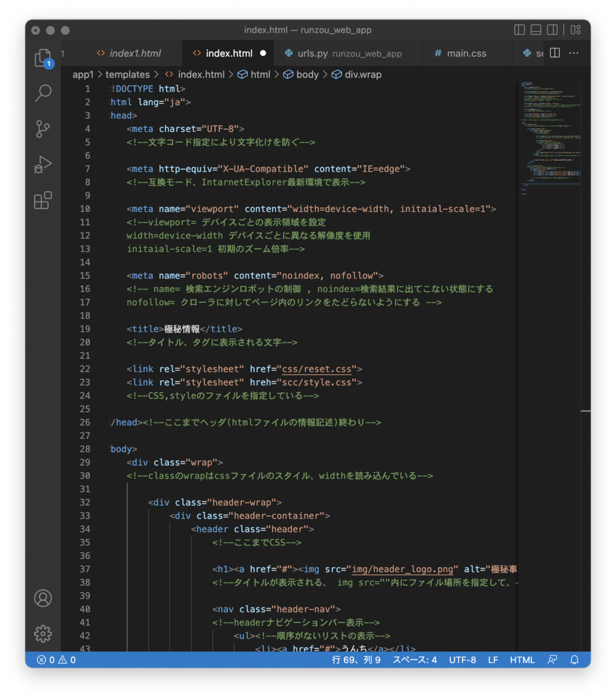Open the HTML language mode selector
The height and width of the screenshot is (699, 616).
(522, 660)
